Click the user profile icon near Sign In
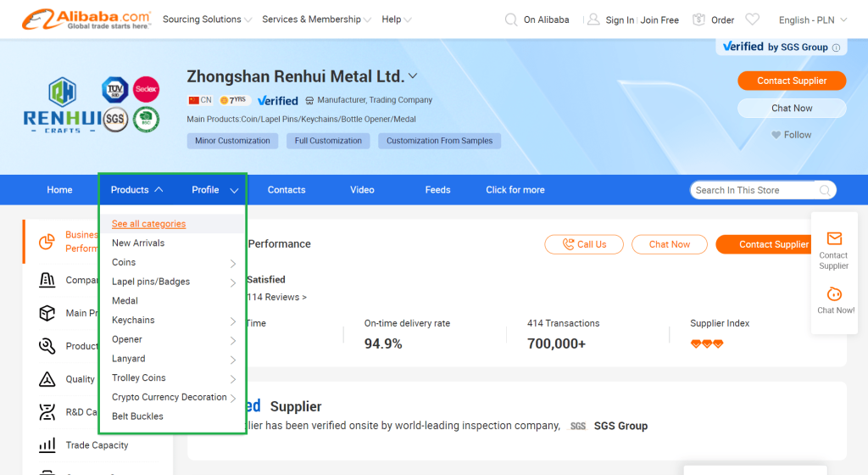The width and height of the screenshot is (868, 475). [x=593, y=20]
